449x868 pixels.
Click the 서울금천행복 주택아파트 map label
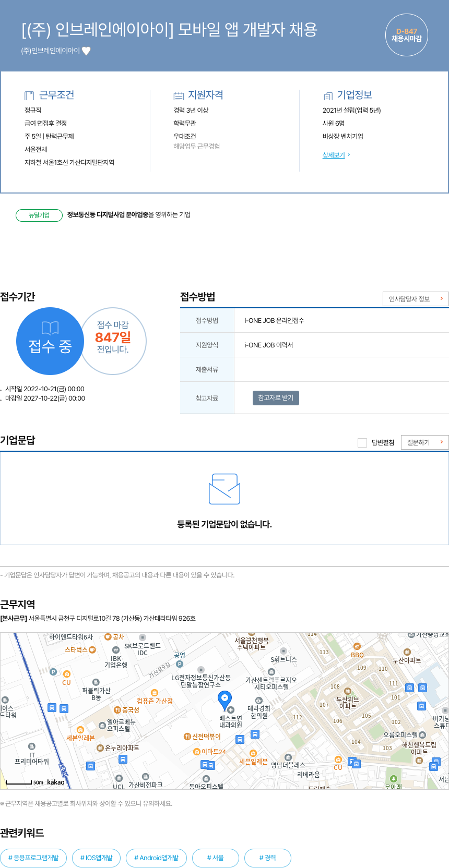(251, 644)
